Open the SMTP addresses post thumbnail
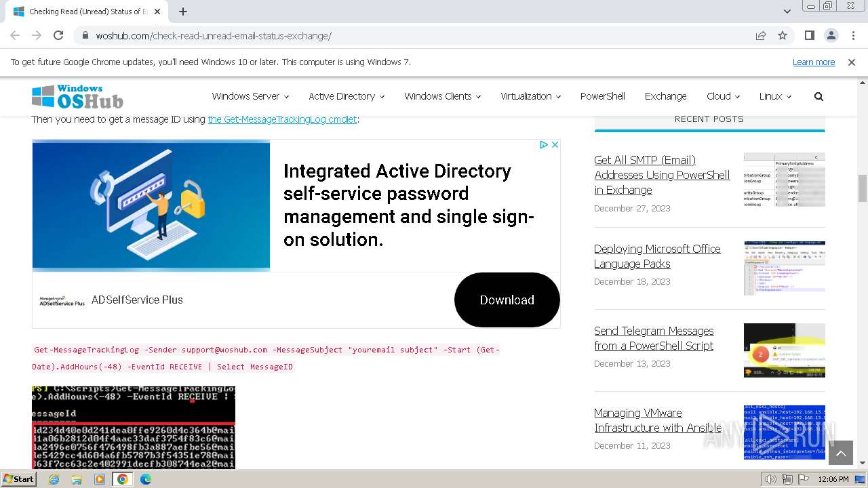Viewport: 868px width, 488px height. pos(785,180)
